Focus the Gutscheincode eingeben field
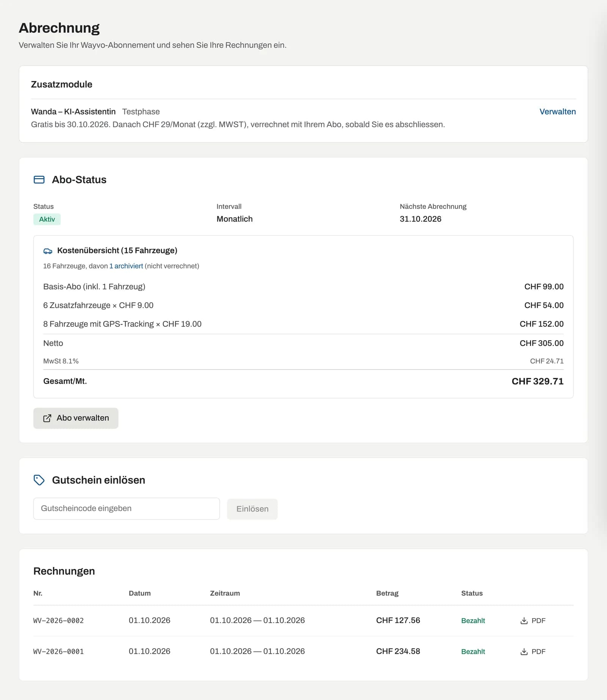607x700 pixels. pyautogui.click(x=126, y=509)
